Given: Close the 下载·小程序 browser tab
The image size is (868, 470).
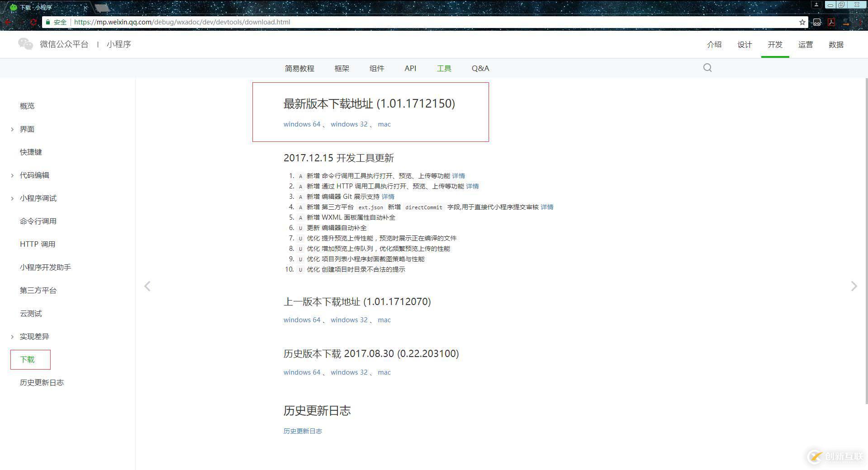Looking at the screenshot, I should click(x=85, y=7).
